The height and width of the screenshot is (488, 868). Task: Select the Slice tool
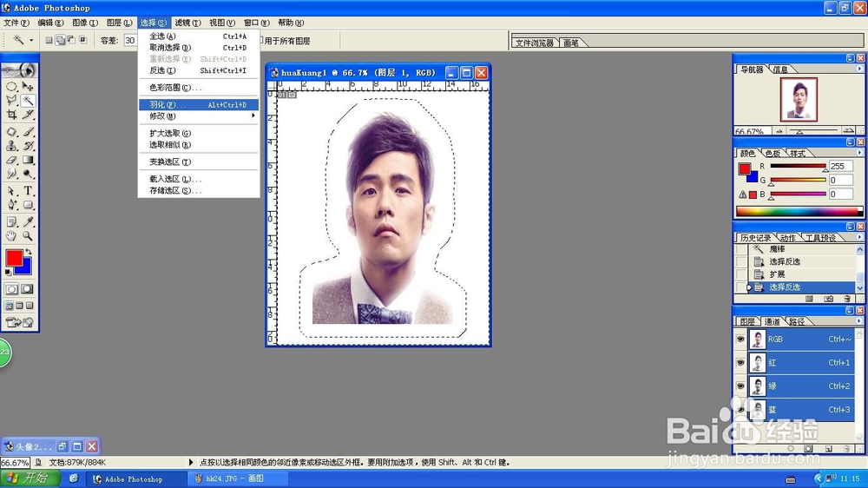point(28,114)
